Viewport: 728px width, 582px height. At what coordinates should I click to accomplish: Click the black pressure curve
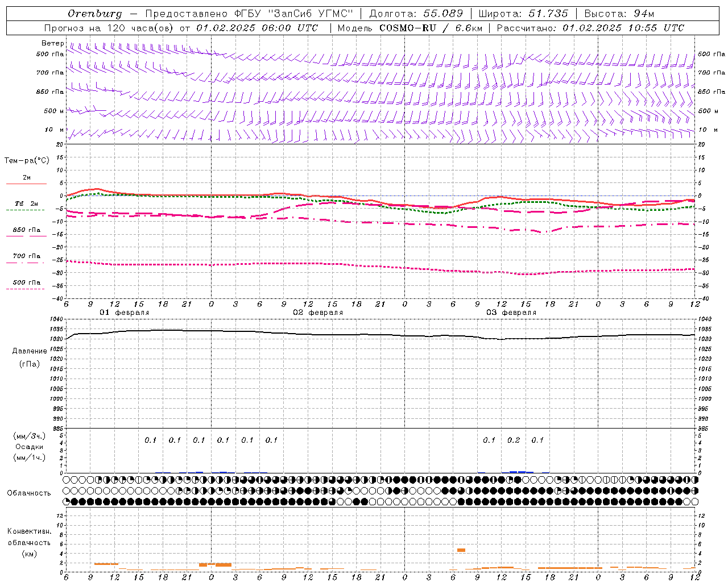[x=380, y=335]
